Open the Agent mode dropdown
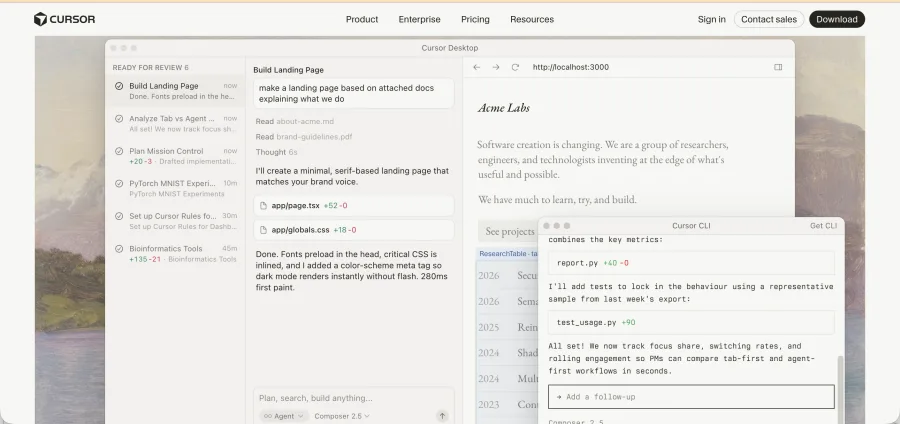This screenshot has height=424, width=900. click(284, 416)
